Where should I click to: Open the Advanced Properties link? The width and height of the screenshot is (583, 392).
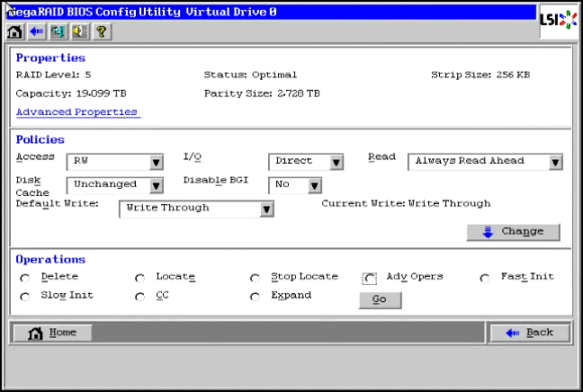pos(76,112)
